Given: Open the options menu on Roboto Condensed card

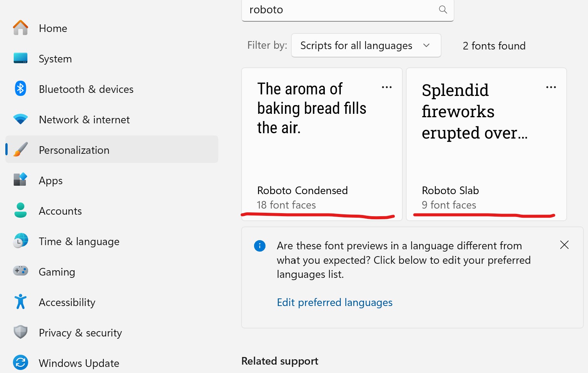Looking at the screenshot, I should tap(387, 87).
